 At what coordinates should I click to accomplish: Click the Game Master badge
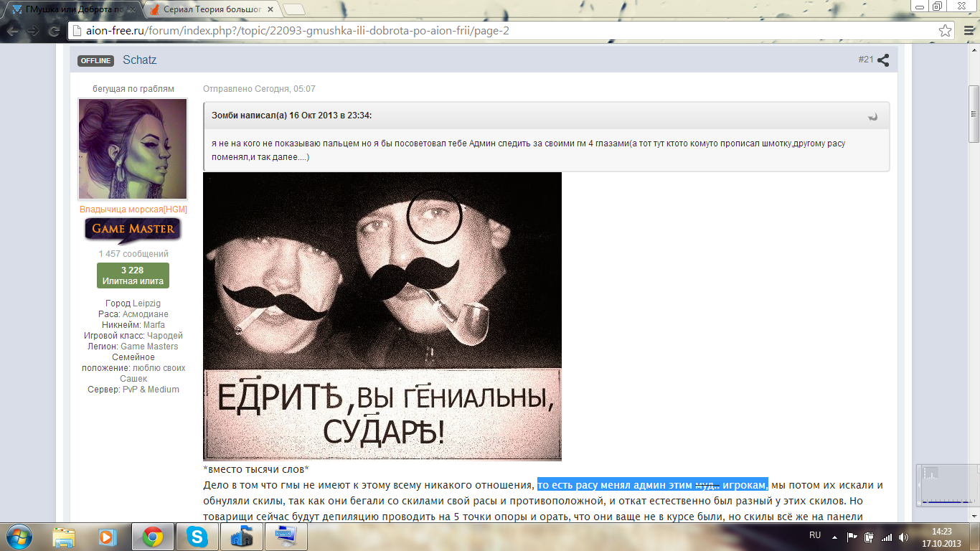click(x=133, y=230)
